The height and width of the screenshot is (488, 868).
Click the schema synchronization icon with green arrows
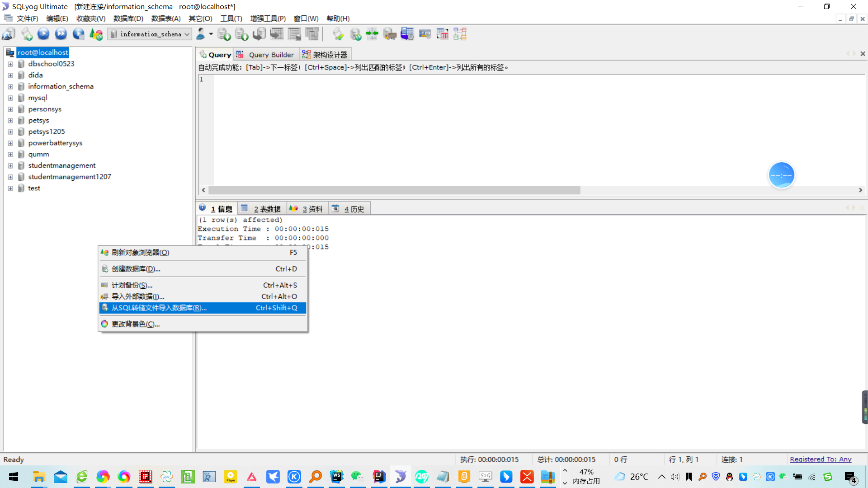click(x=372, y=34)
